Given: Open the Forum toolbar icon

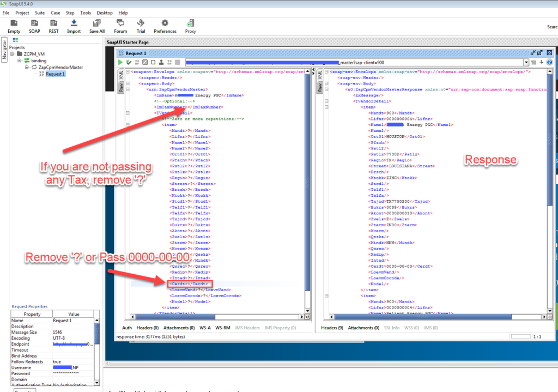Looking at the screenshot, I should [x=120, y=23].
